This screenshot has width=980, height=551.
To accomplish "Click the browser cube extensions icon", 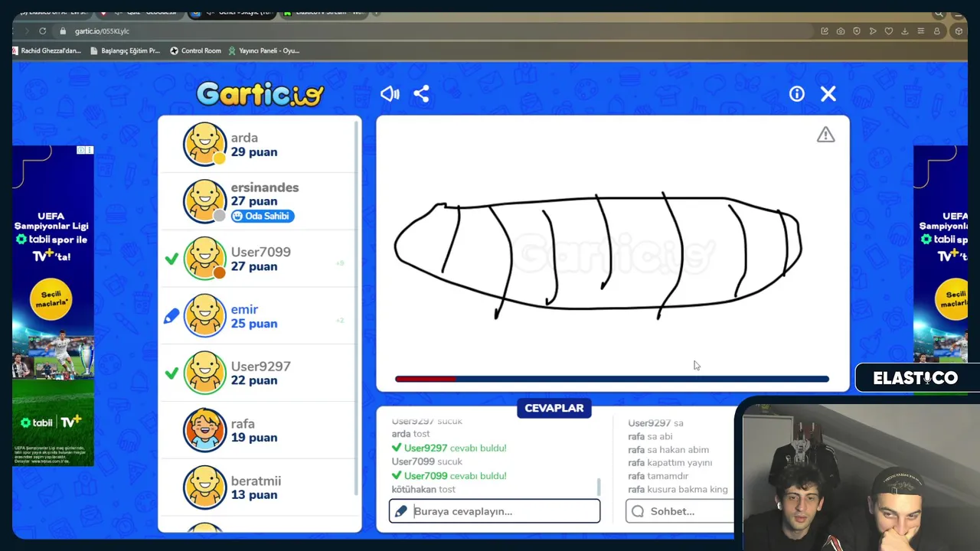I will click(x=959, y=31).
